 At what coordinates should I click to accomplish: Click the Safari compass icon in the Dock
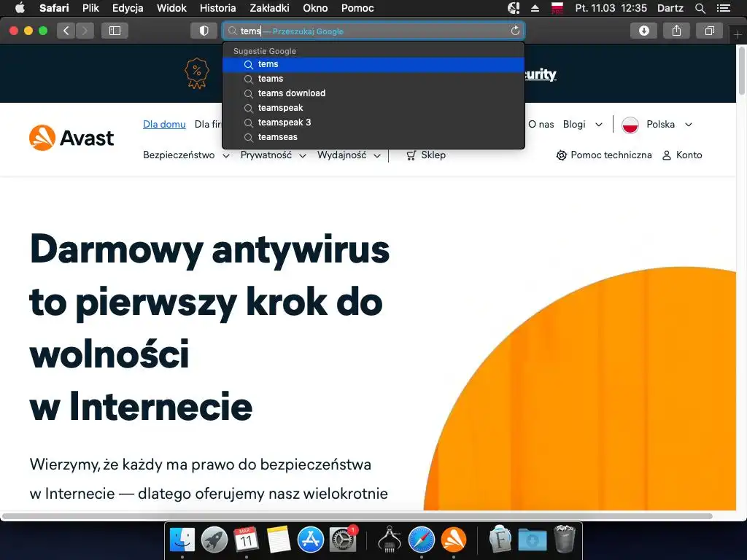coord(422,540)
